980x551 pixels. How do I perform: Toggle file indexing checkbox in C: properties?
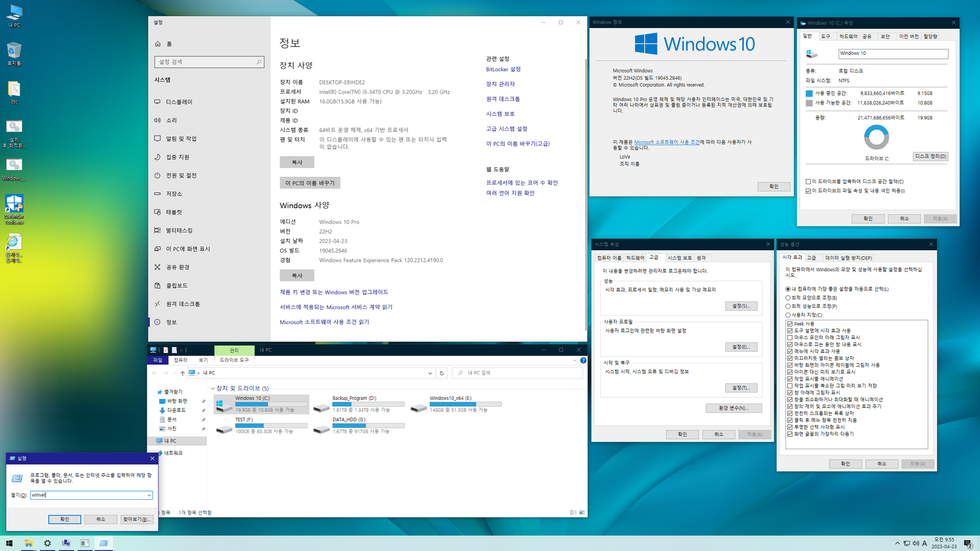point(808,191)
